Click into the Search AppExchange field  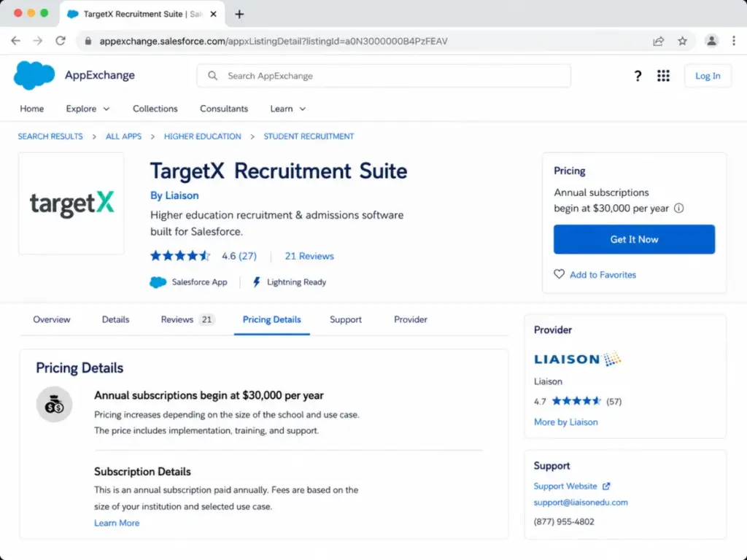tap(384, 76)
